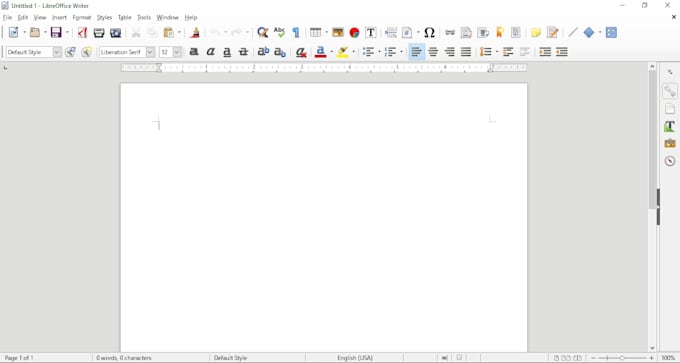Viewport: 680px width, 363px height.
Task: Increase paragraph indent
Action: tap(545, 52)
